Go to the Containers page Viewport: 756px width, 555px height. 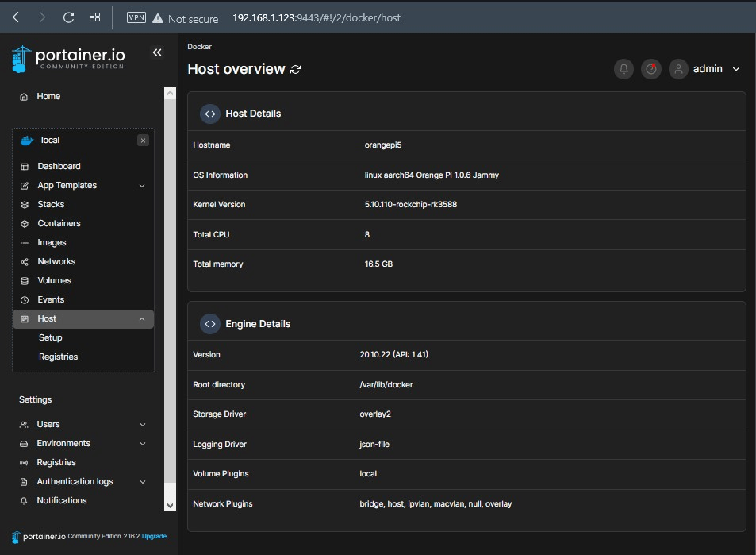(59, 224)
